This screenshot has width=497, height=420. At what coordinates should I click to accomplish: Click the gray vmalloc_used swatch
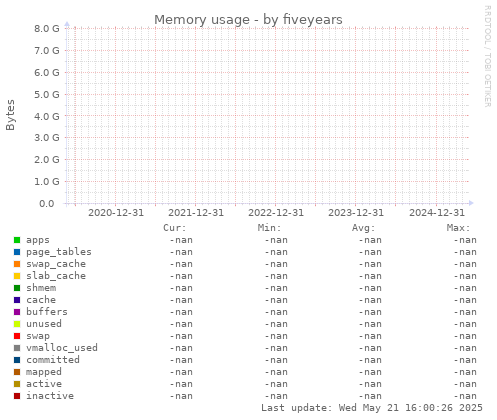17,348
